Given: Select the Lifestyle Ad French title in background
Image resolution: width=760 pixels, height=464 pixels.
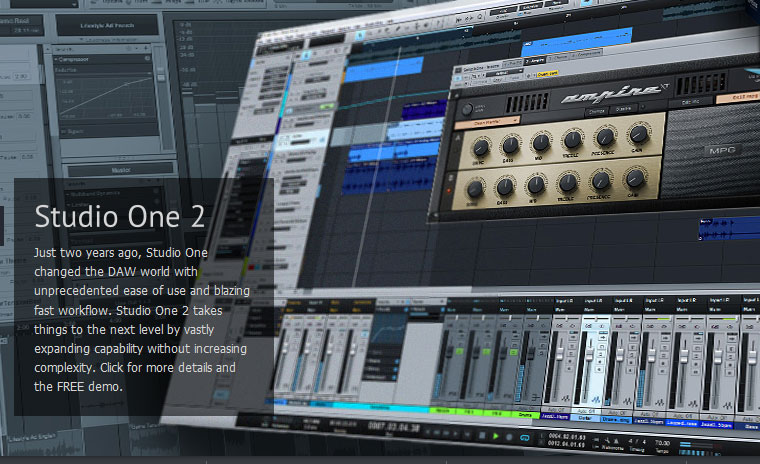Looking at the screenshot, I should pyautogui.click(x=107, y=25).
